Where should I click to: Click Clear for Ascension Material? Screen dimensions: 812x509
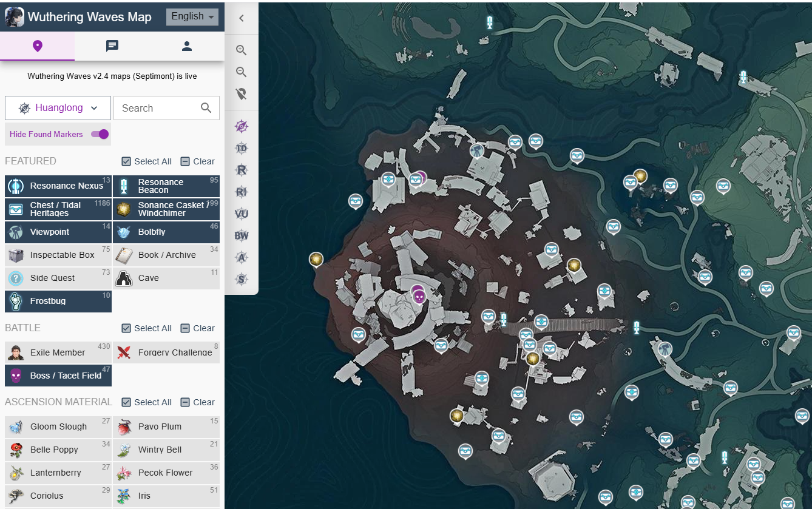coord(198,402)
